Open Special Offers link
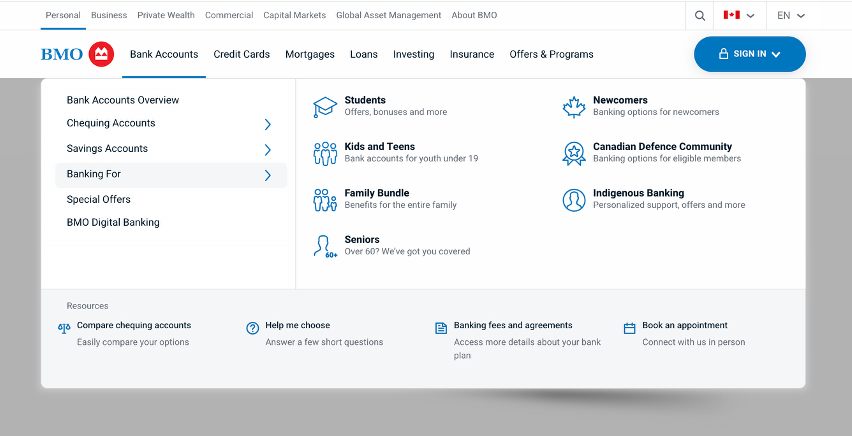The image size is (852, 436). 98,200
